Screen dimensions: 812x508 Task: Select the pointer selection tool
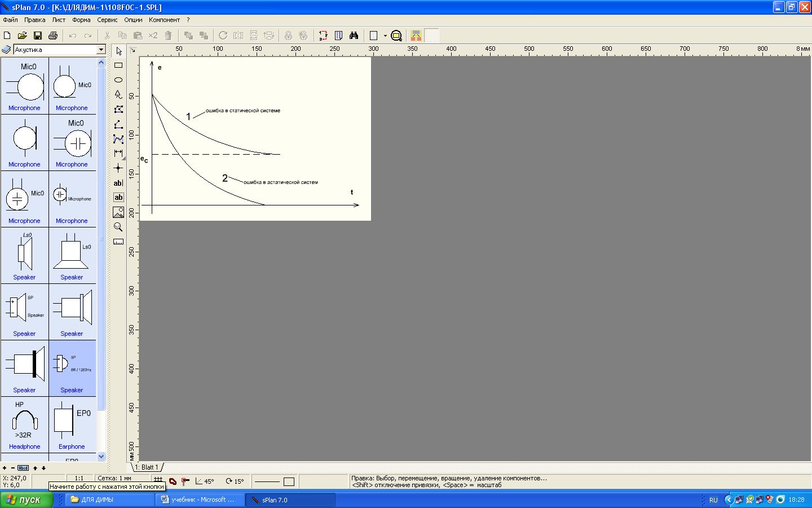118,51
